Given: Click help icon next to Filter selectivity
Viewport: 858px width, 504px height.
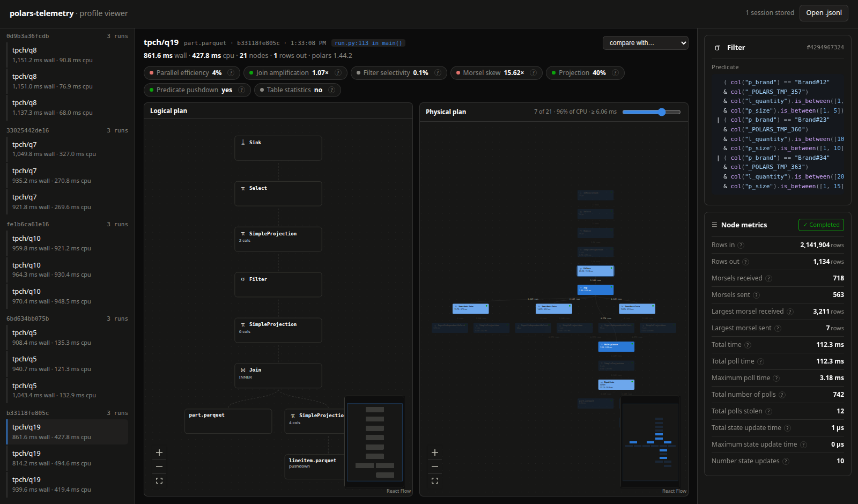Looking at the screenshot, I should [438, 73].
